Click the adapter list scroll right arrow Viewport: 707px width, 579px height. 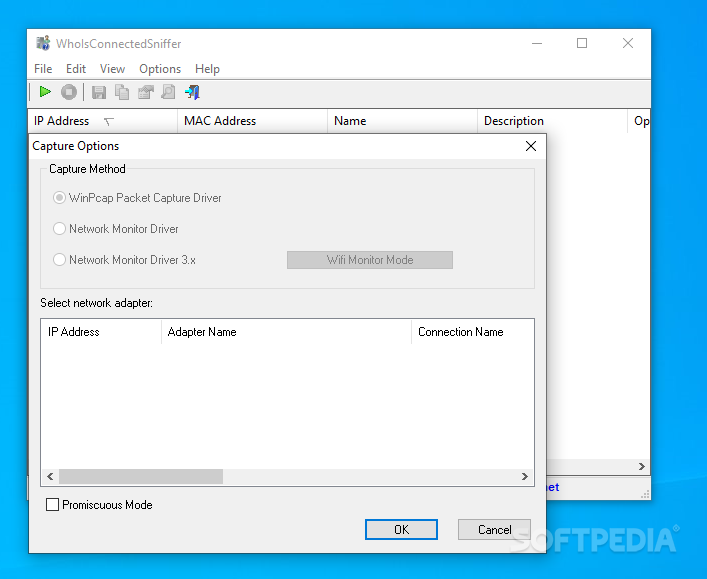[x=524, y=477]
